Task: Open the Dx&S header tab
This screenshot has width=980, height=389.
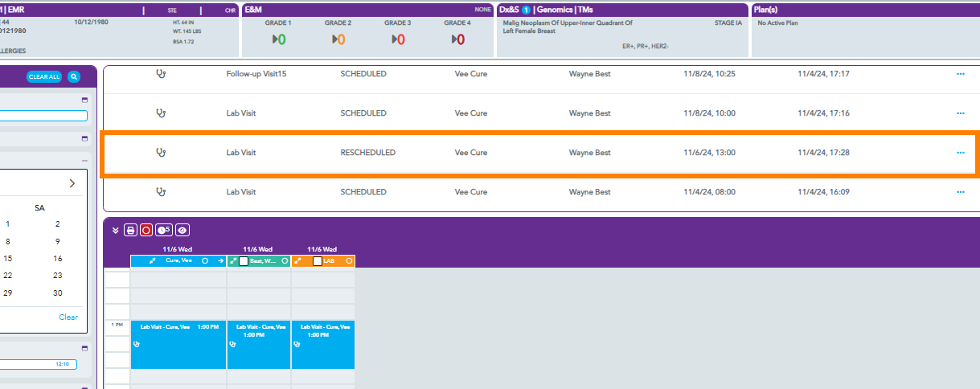Action: 509,10
